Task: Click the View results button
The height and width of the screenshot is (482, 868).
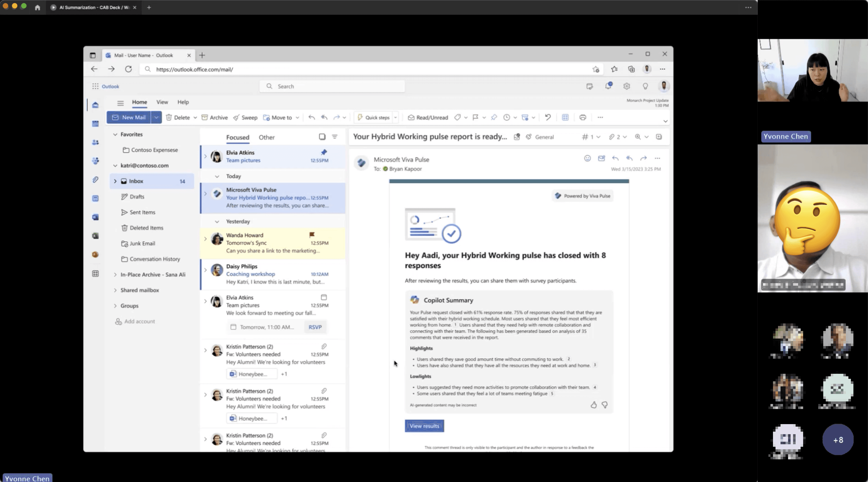Action: 424,426
